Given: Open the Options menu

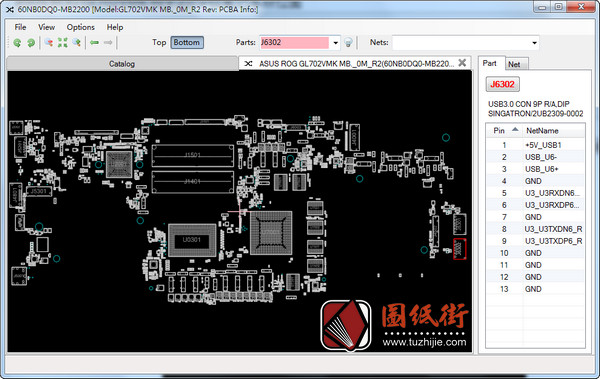Looking at the screenshot, I should (80, 27).
